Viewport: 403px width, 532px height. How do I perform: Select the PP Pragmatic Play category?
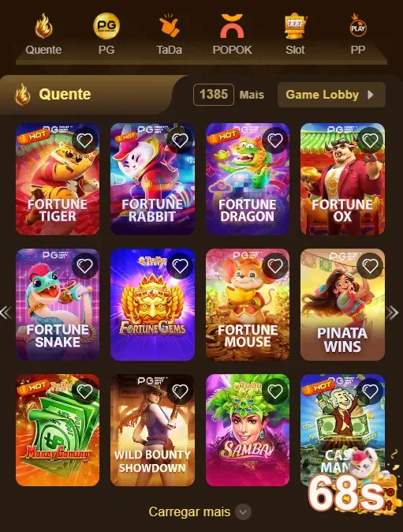358,26
